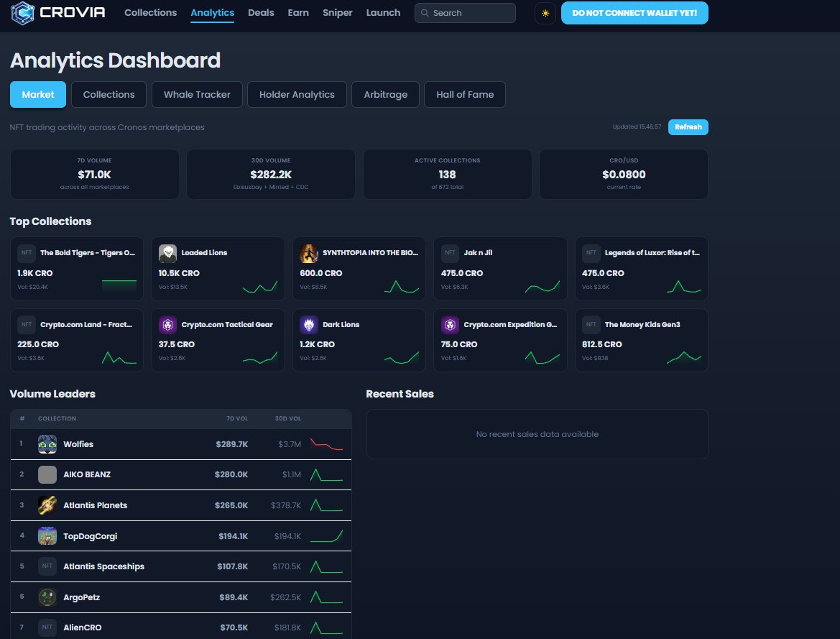
Task: Click 30D VOL column header
Action: click(288, 418)
